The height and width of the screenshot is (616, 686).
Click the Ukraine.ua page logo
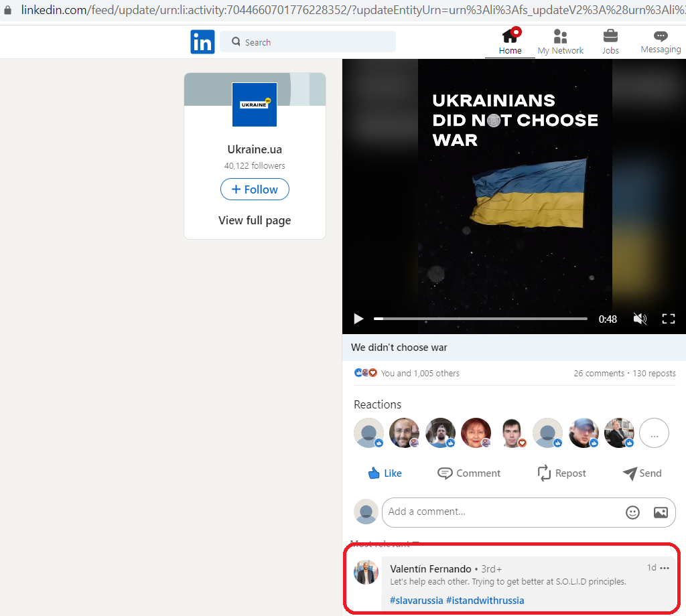point(255,104)
